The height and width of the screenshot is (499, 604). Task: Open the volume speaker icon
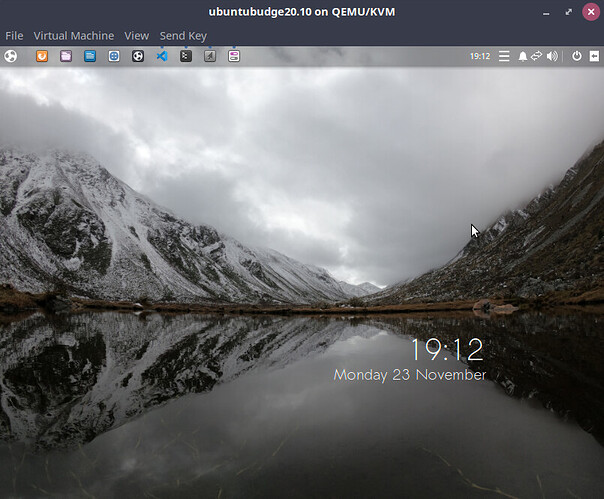[552, 56]
